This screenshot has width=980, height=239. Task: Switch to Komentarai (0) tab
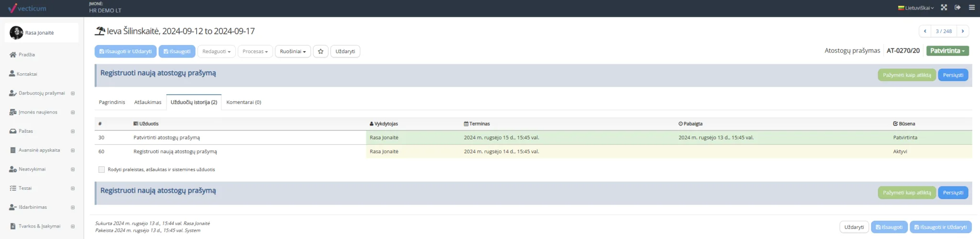pos(244,102)
